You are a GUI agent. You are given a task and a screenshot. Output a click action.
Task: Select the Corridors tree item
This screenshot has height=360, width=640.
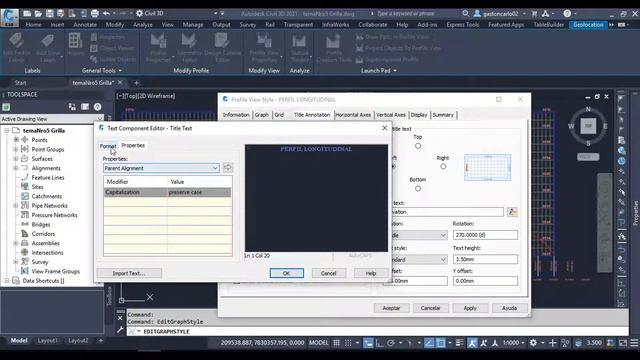[x=43, y=234]
